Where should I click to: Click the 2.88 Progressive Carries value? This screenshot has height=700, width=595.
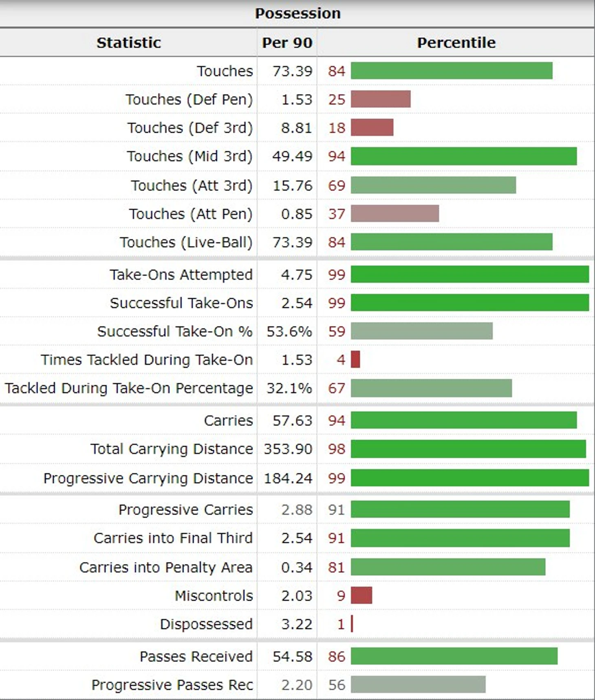(297, 509)
